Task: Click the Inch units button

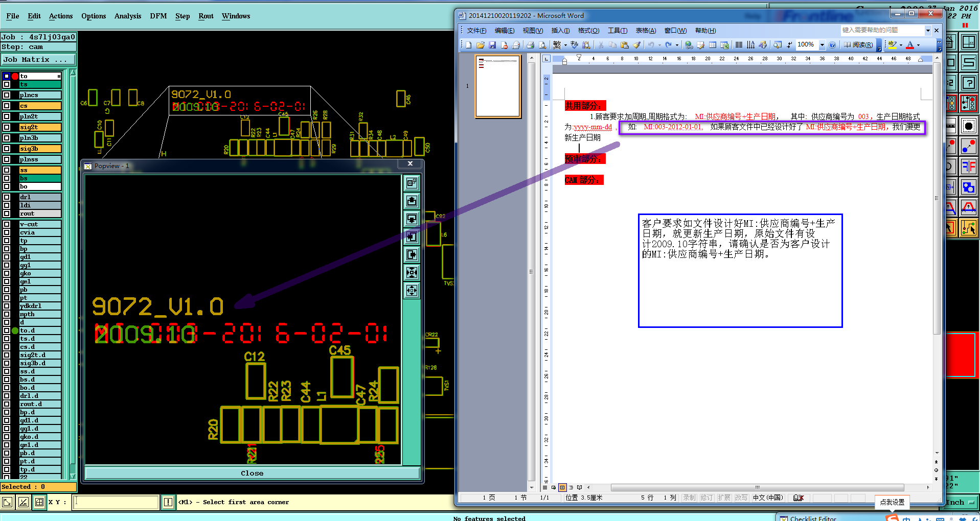Action: (961, 502)
